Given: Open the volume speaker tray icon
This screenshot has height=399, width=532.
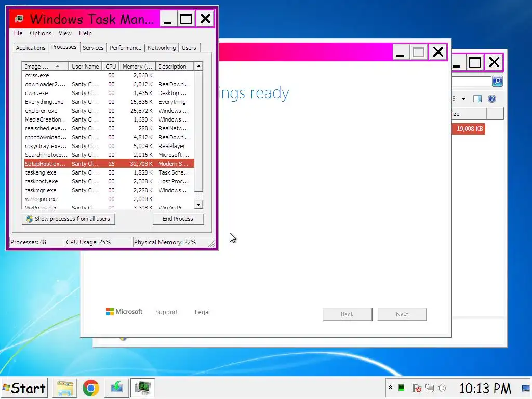Looking at the screenshot, I should pyautogui.click(x=442, y=388).
